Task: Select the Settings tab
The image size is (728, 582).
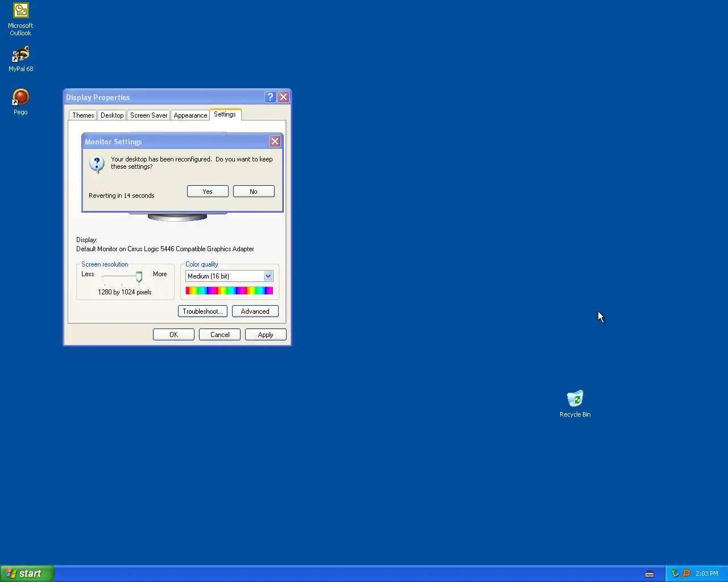Action: (225, 115)
